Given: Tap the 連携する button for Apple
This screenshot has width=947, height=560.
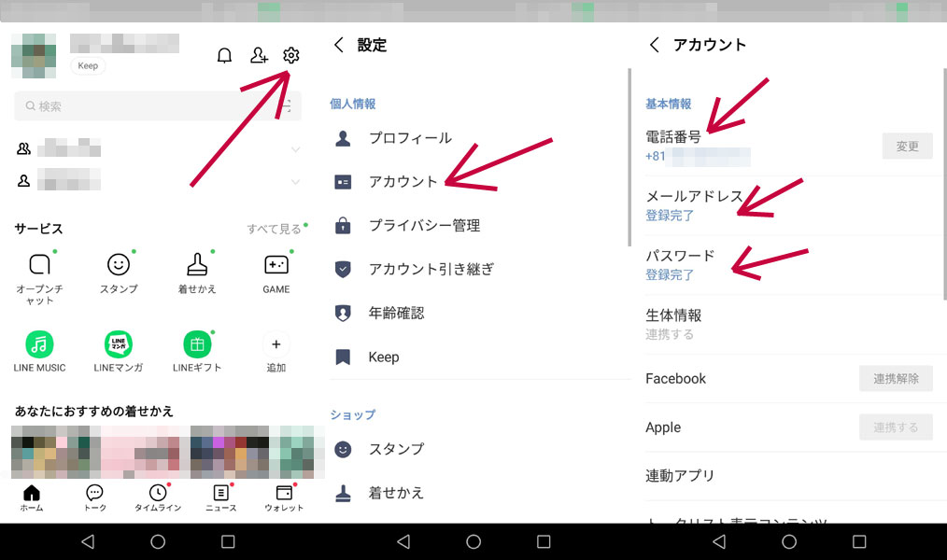Looking at the screenshot, I should [895, 427].
